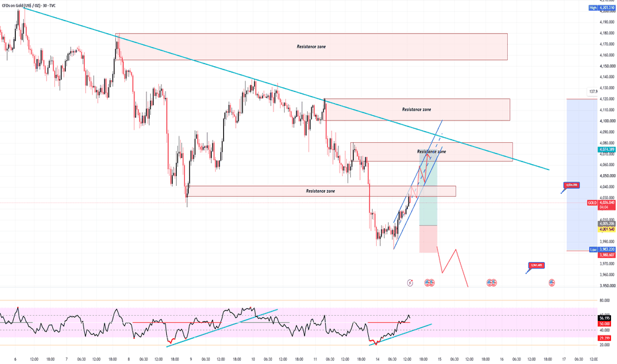Select the lowest Resistance zone rectangle
Screen dimensions: 617x364
[x=321, y=191]
